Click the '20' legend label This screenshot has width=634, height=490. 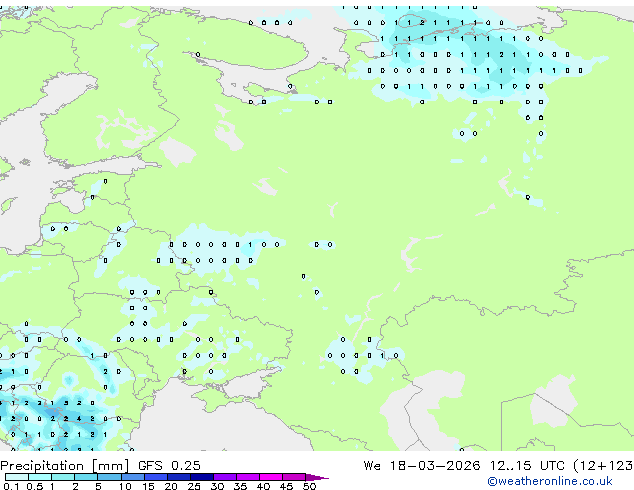pos(171,486)
